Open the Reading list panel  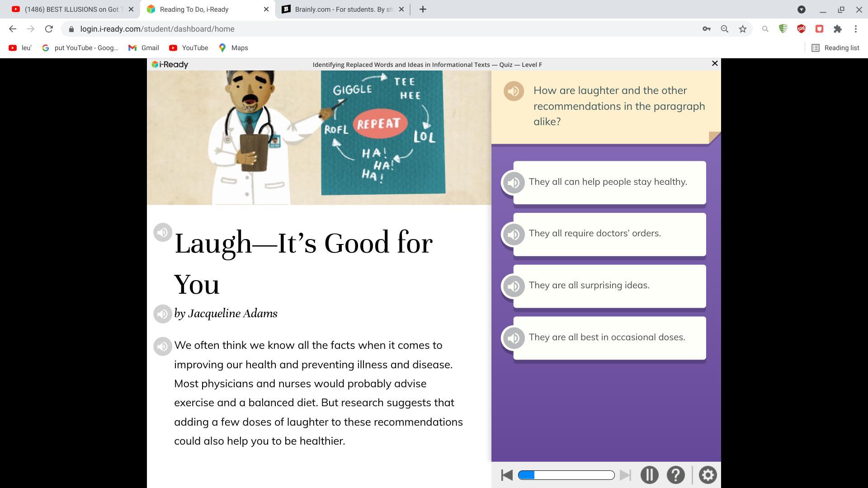(835, 48)
